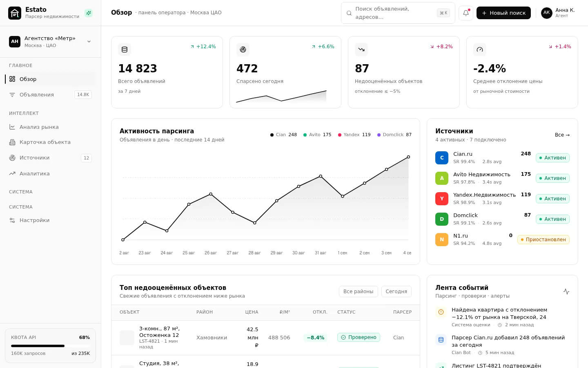Click the Активен status badge for Cian.ru
Screen dimensions: 588x368
[x=552, y=158]
